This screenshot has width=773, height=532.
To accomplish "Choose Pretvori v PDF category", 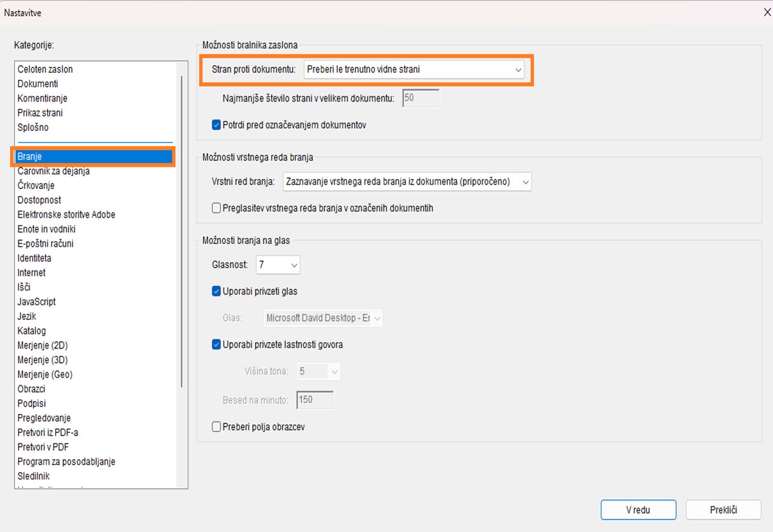I will tap(43, 447).
